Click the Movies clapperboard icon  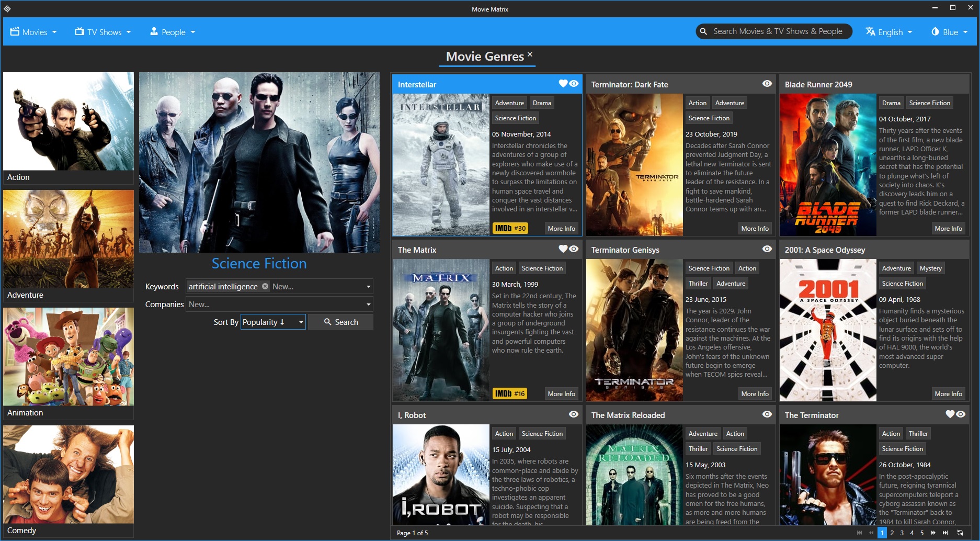pyautogui.click(x=15, y=31)
